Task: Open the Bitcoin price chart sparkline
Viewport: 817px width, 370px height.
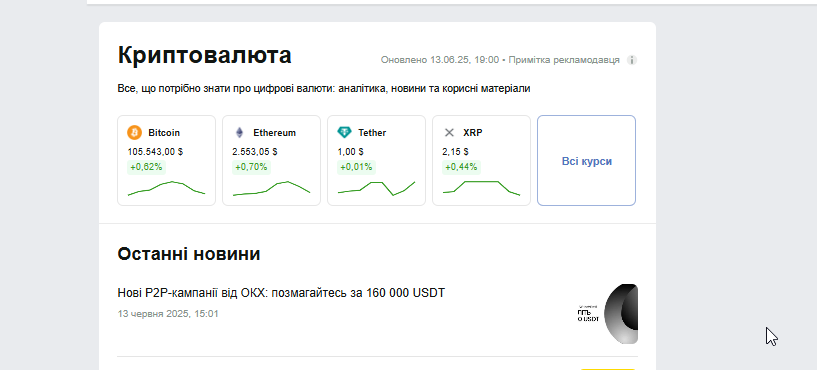Action: coord(166,188)
